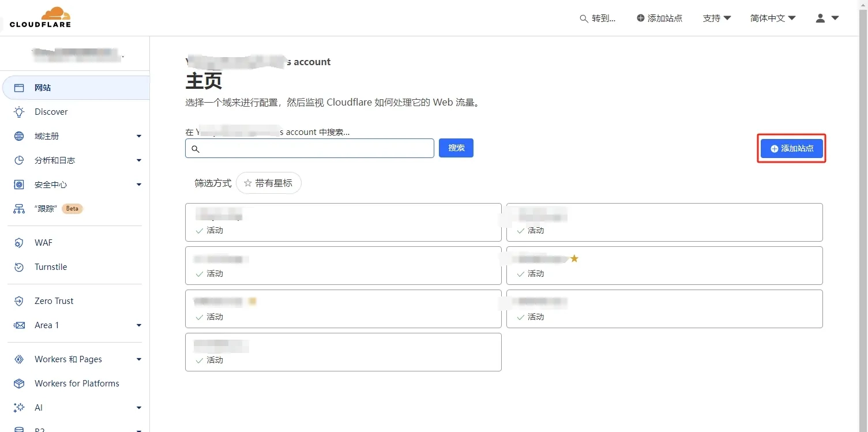Click 转到... in the top header
The image size is (868, 432).
click(598, 18)
